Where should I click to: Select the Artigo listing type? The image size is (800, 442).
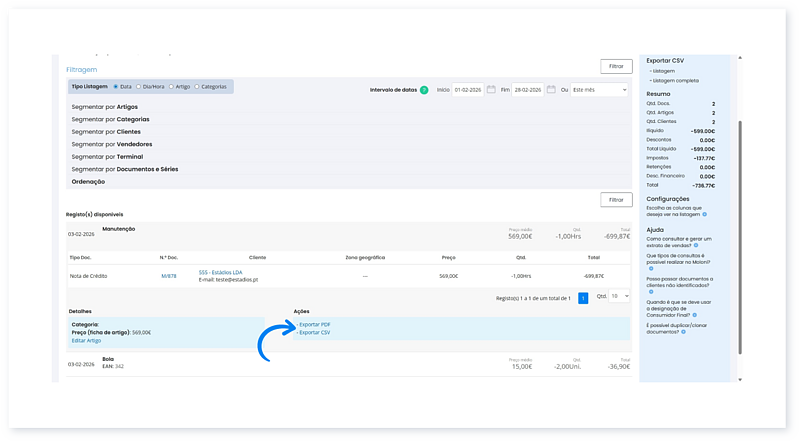pyautogui.click(x=169, y=87)
